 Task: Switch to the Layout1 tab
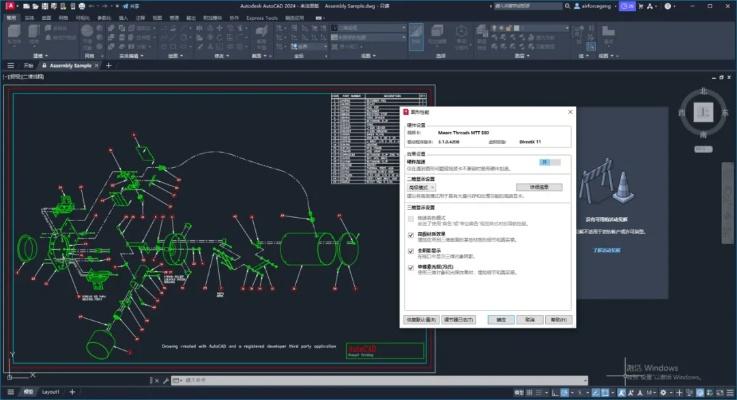point(52,391)
